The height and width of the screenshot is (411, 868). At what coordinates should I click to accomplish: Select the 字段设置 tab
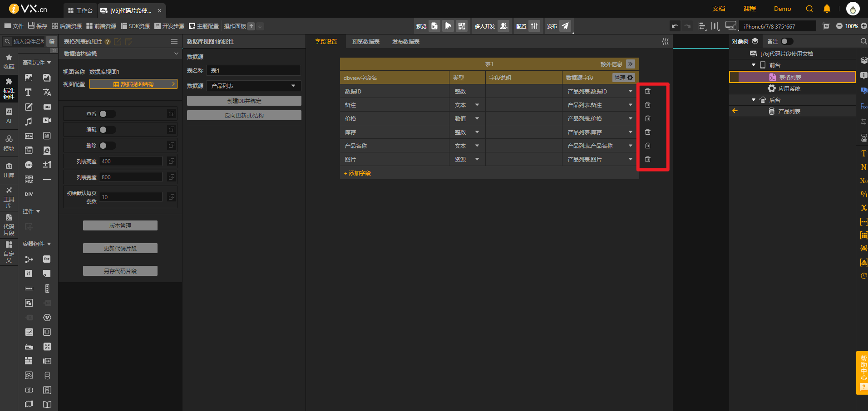click(326, 42)
